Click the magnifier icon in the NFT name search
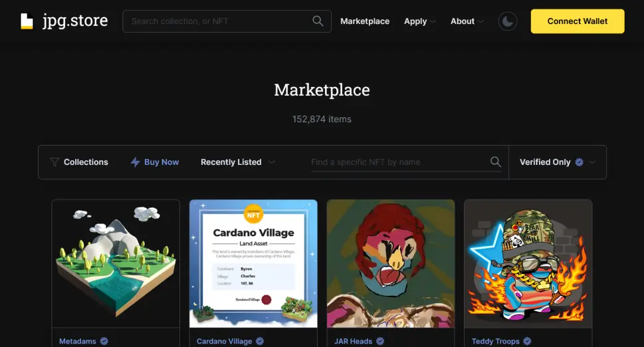 495,162
